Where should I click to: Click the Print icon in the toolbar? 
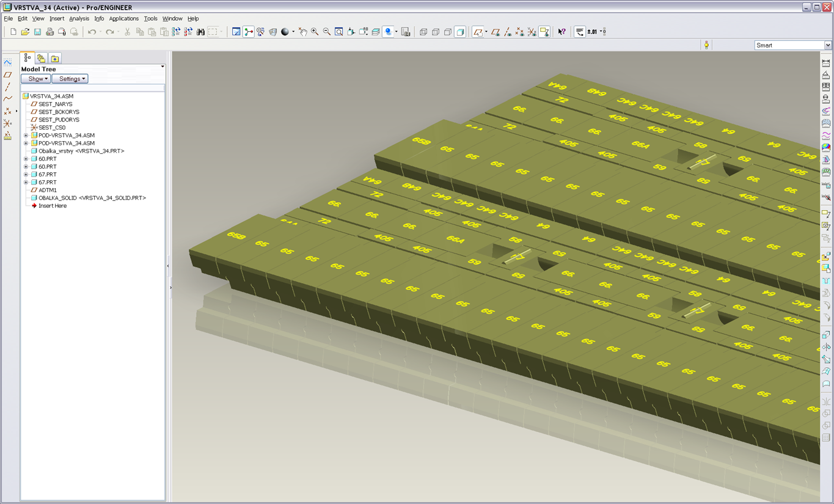coord(49,32)
